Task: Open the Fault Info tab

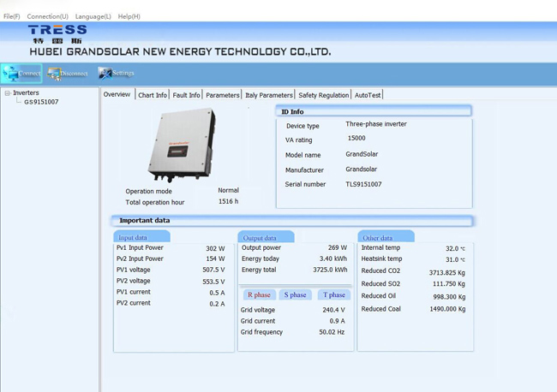Action: click(x=186, y=95)
